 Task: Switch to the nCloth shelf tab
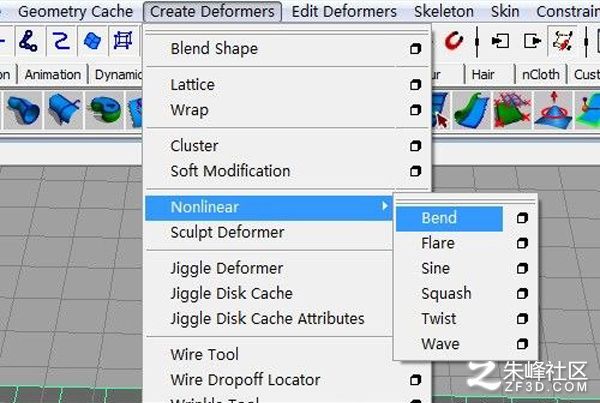pyautogui.click(x=542, y=75)
